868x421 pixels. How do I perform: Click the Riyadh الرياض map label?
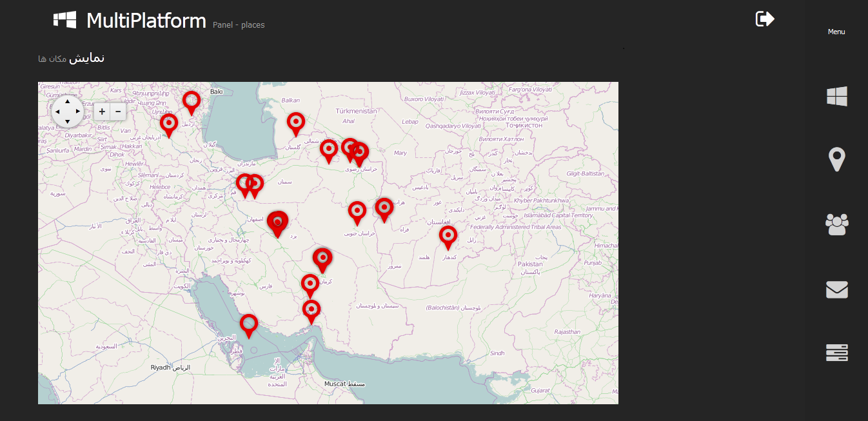click(170, 367)
